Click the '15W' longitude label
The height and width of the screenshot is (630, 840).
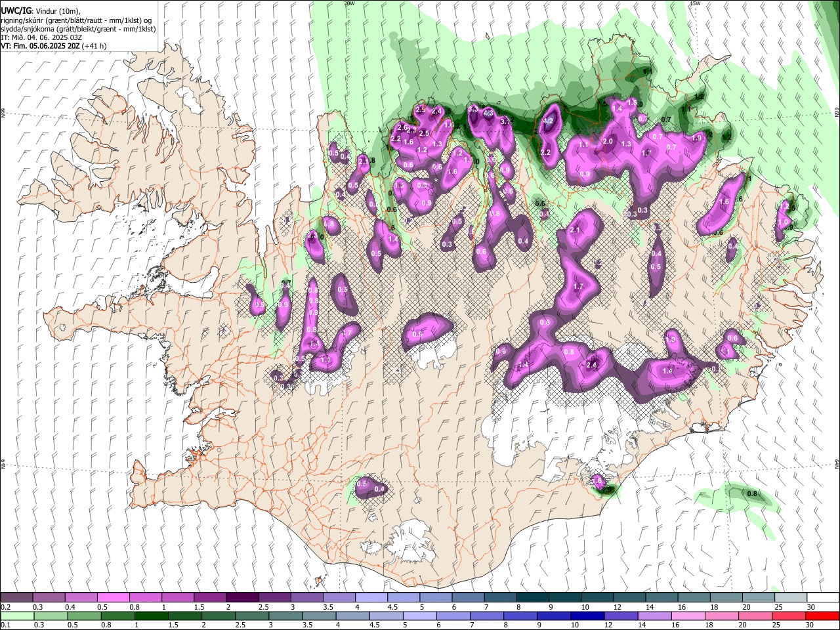point(695,3)
